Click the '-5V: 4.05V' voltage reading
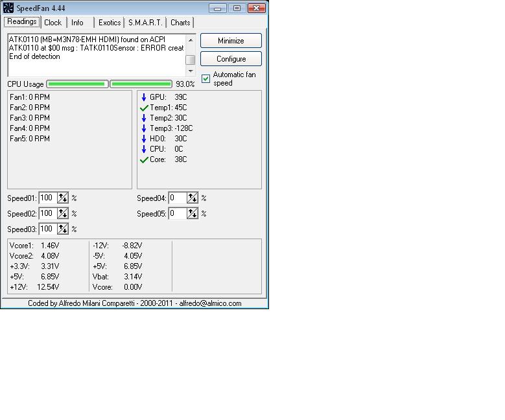The image size is (505, 420). (x=117, y=256)
